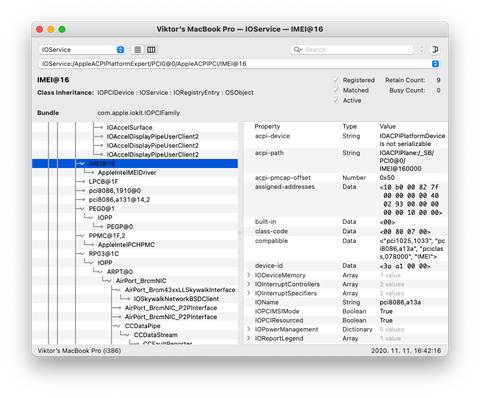Expand the IODeviceMemory property
This screenshot has width=480, height=398.
(249, 275)
